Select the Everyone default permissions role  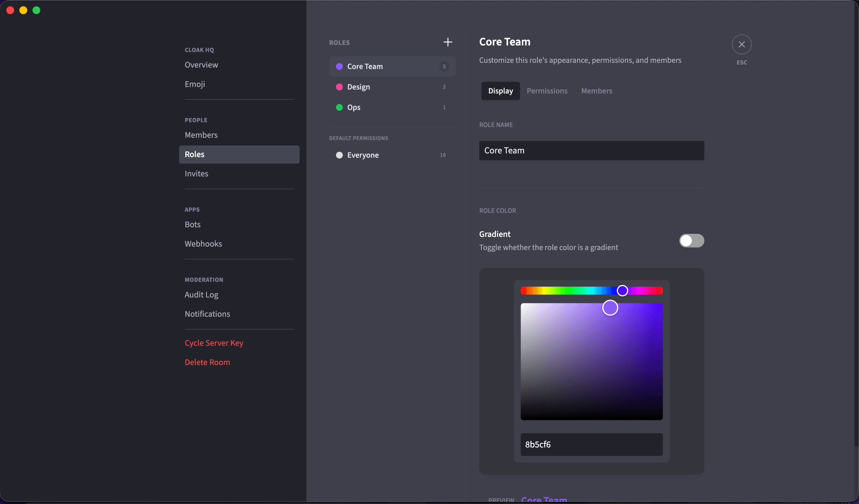pyautogui.click(x=392, y=155)
